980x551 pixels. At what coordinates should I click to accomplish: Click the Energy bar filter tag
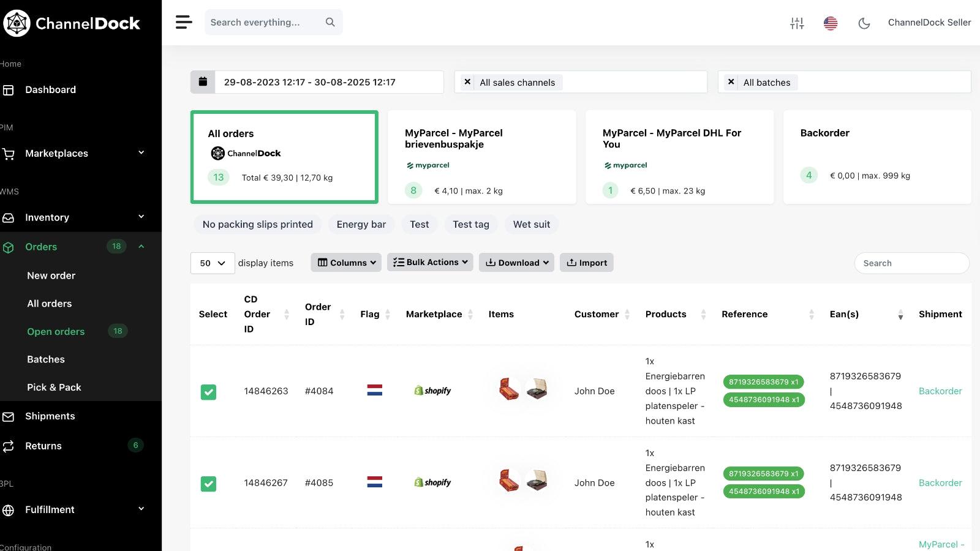361,224
